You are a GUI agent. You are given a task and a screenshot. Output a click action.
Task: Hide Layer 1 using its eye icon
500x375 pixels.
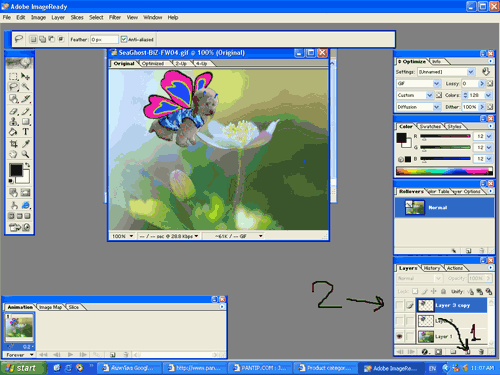coord(399,336)
